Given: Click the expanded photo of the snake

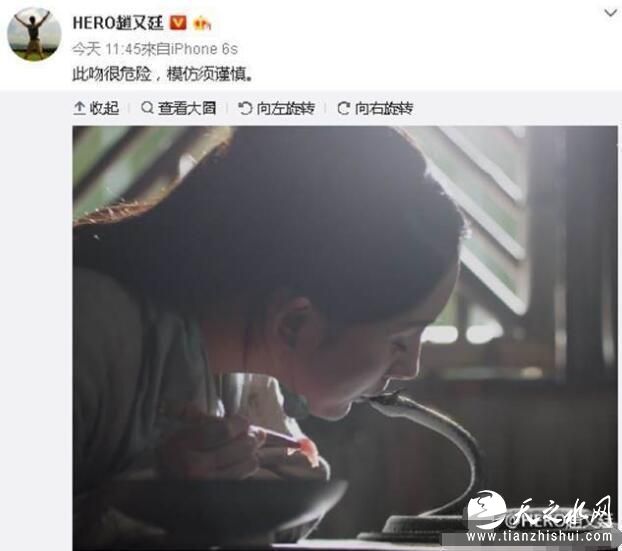Looking at the screenshot, I should point(345,337).
